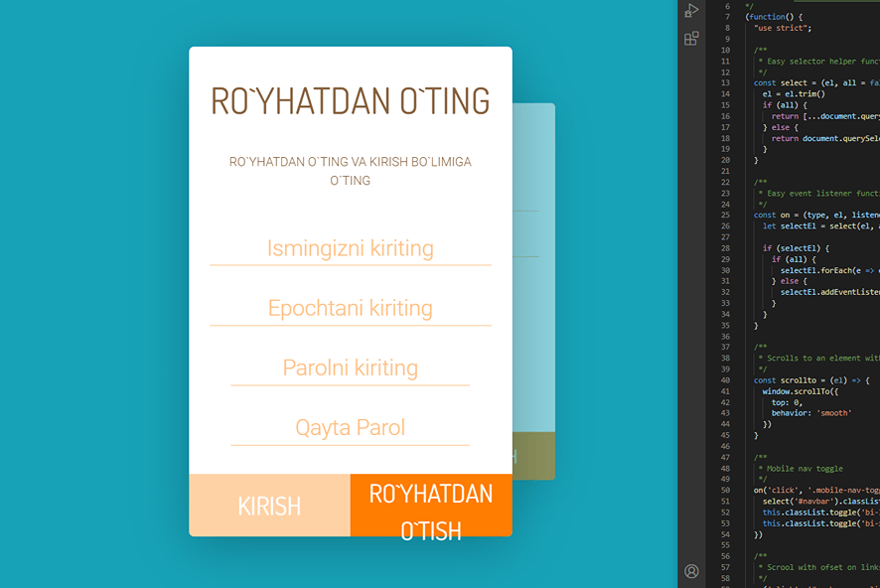Click the Accounts profile icon
Screen dimensions: 880x588
(x=691, y=571)
